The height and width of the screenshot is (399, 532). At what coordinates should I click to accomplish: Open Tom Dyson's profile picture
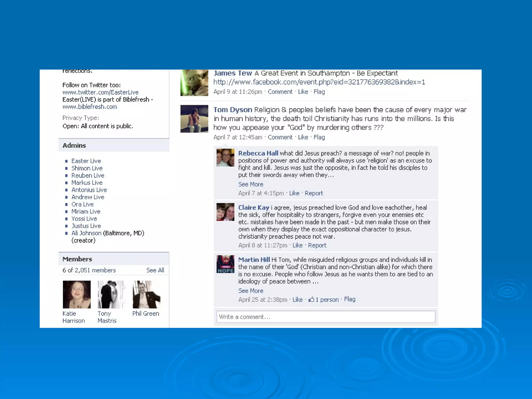click(x=194, y=119)
